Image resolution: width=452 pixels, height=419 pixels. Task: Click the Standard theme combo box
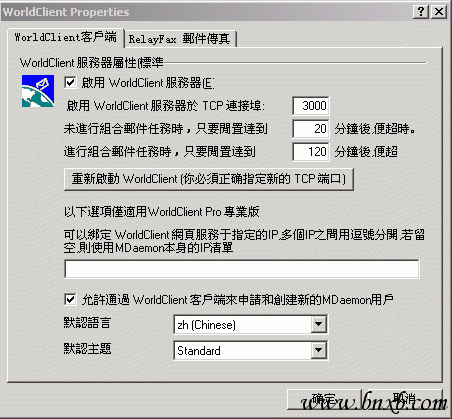pos(250,350)
